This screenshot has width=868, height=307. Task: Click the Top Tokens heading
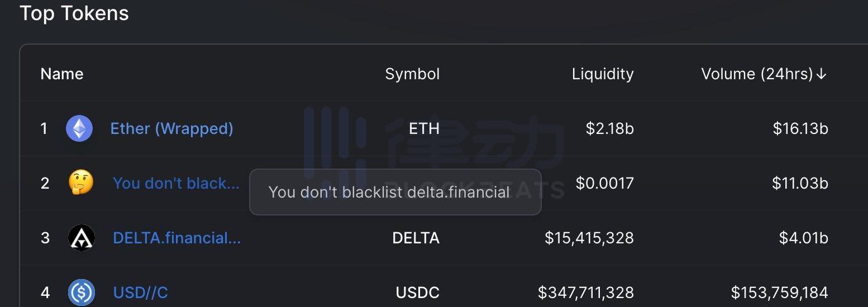74,13
